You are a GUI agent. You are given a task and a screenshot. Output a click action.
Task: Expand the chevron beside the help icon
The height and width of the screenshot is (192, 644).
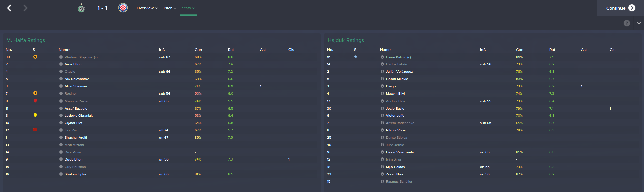coord(639,23)
